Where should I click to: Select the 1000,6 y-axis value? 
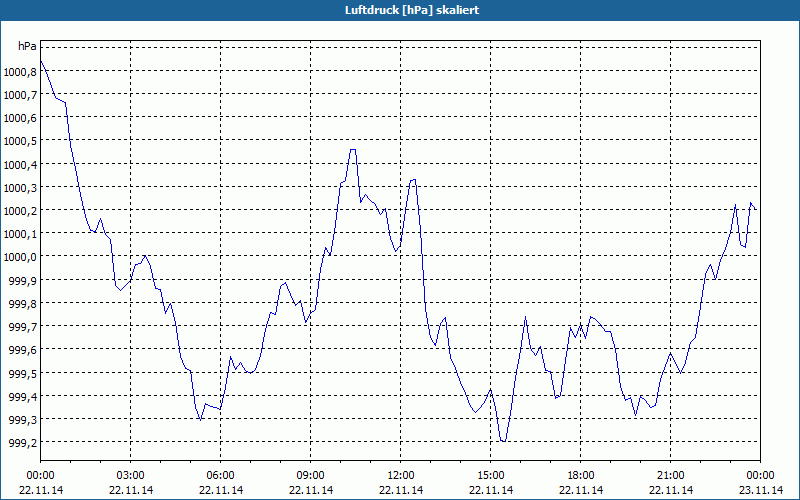click(20, 118)
